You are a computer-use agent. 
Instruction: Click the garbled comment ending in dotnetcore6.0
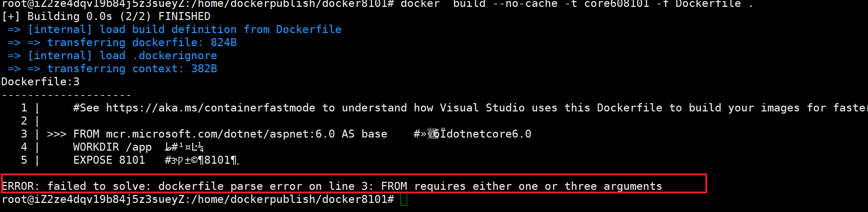(472, 134)
